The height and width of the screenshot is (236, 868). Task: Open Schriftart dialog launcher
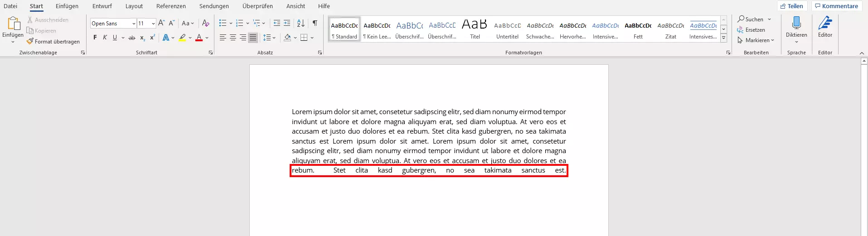(x=211, y=53)
